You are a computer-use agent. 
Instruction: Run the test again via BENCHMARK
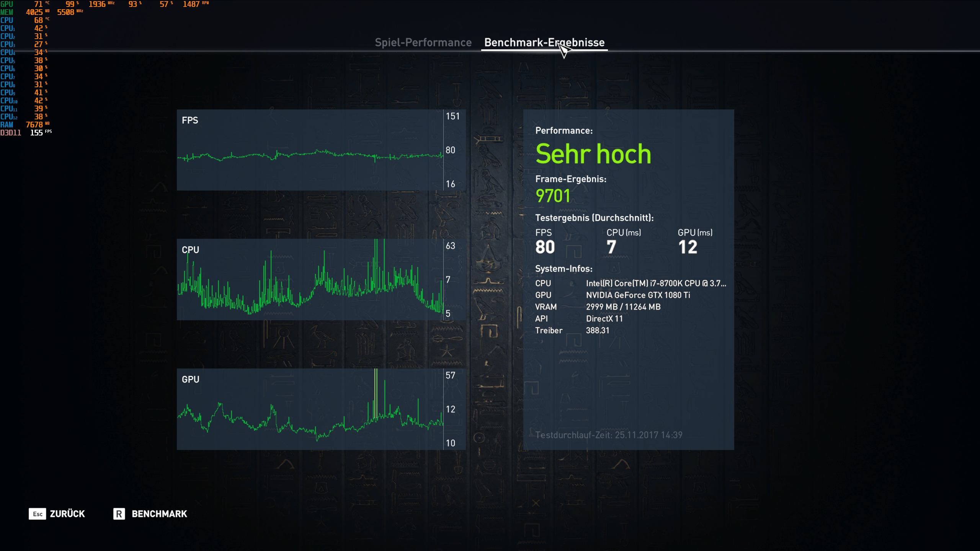[x=159, y=514]
